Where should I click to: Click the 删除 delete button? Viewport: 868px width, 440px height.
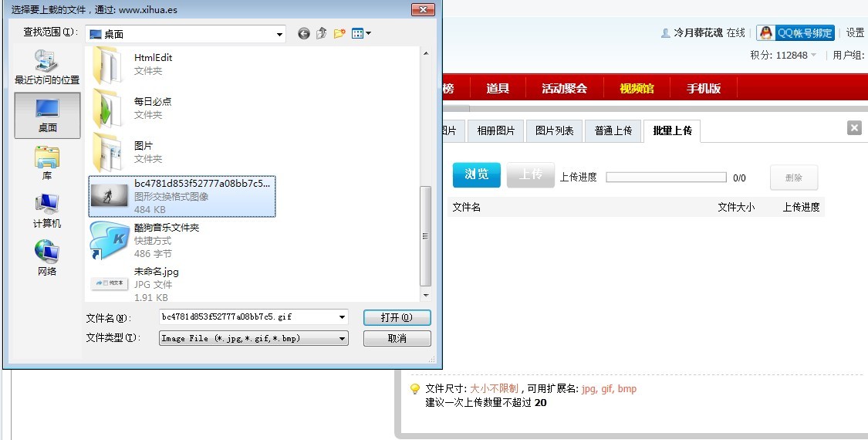794,178
